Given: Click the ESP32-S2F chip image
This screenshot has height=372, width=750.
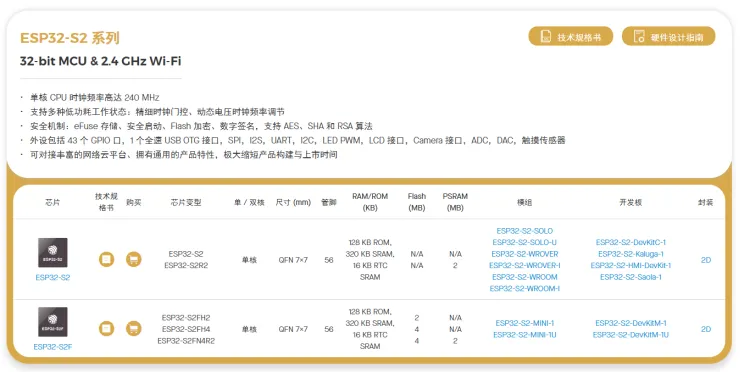Looking at the screenshot, I should 53,322.
